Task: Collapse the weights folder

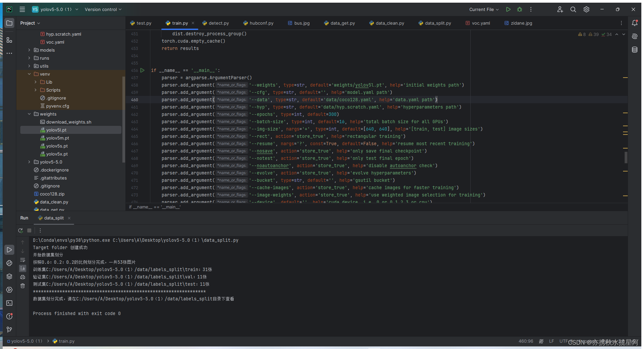Action: (29, 114)
